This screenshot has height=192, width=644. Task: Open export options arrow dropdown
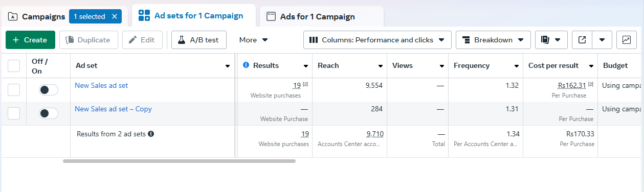602,40
